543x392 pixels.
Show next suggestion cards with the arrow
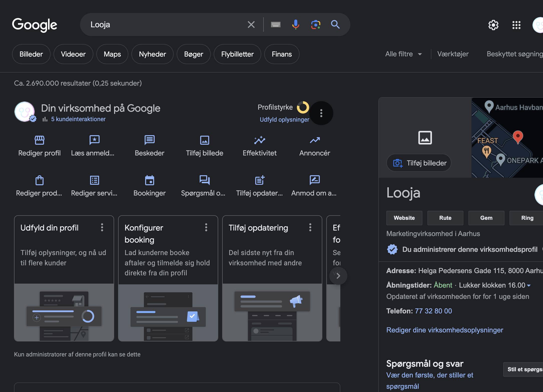(338, 276)
